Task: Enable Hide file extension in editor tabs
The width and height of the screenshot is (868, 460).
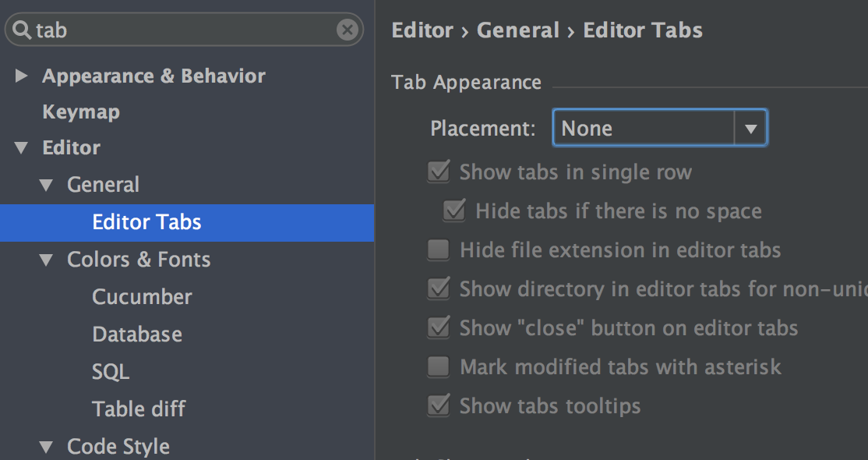Action: (x=439, y=250)
